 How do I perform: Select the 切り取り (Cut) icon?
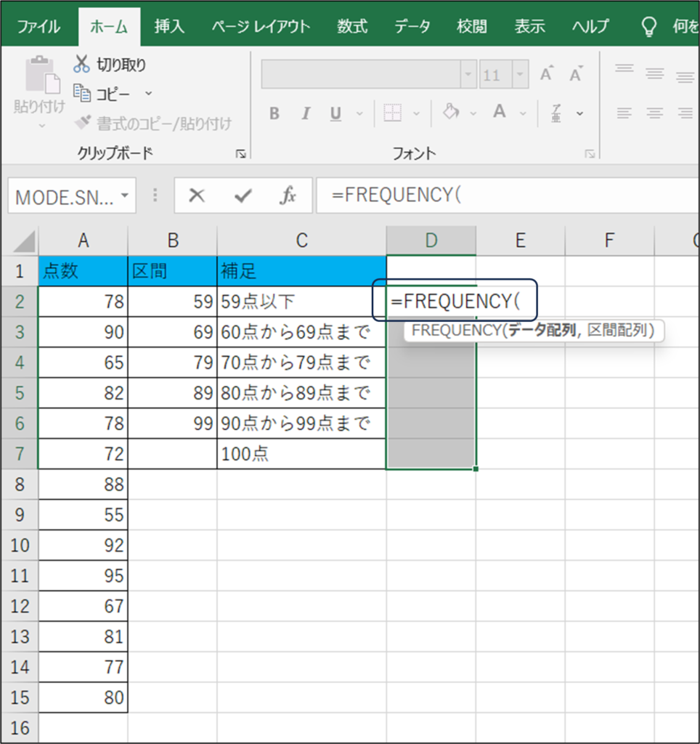(x=83, y=65)
